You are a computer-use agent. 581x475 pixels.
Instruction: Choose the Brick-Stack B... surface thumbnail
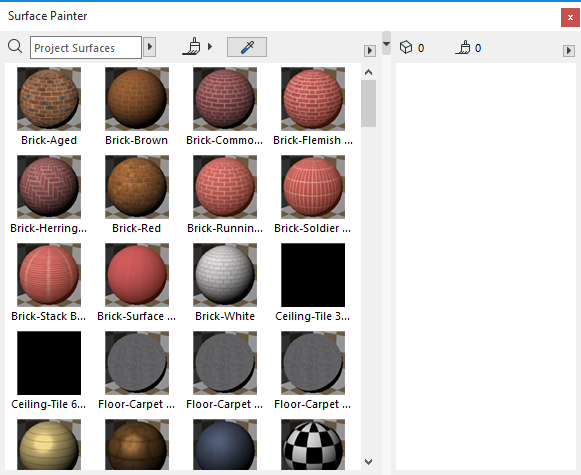pos(49,275)
